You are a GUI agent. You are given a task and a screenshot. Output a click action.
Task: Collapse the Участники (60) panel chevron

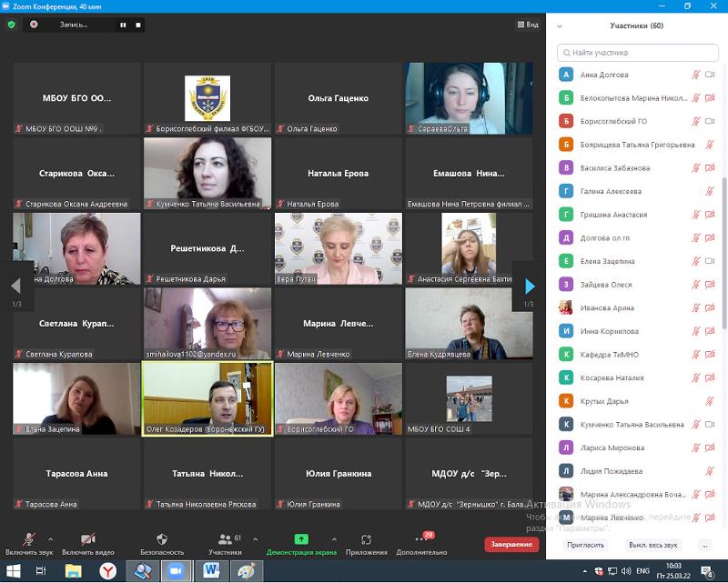click(560, 26)
